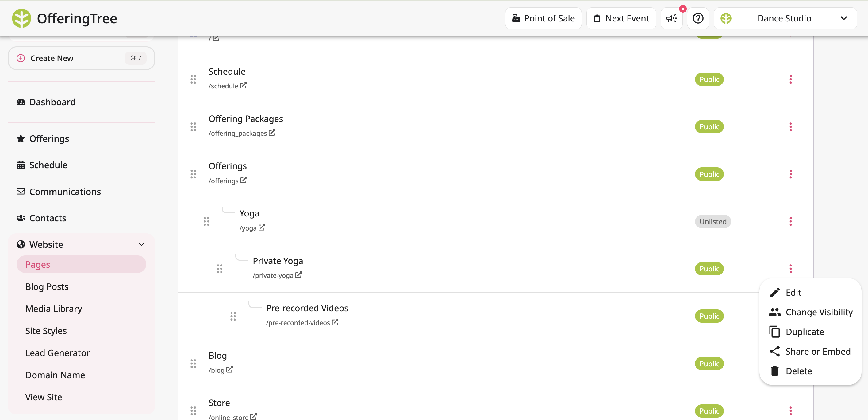Choose Change Visibility from the menu

click(810, 312)
